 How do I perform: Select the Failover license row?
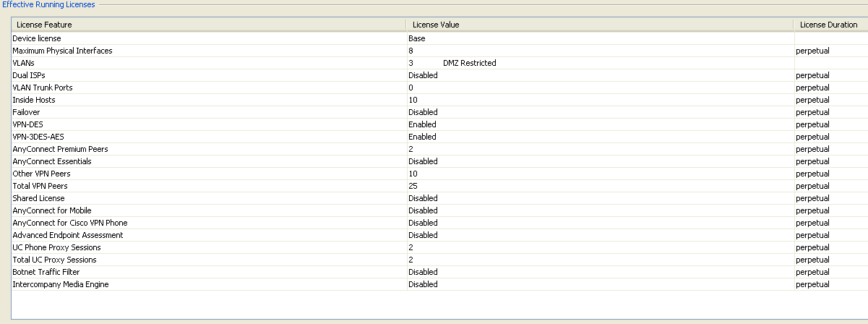[x=27, y=112]
